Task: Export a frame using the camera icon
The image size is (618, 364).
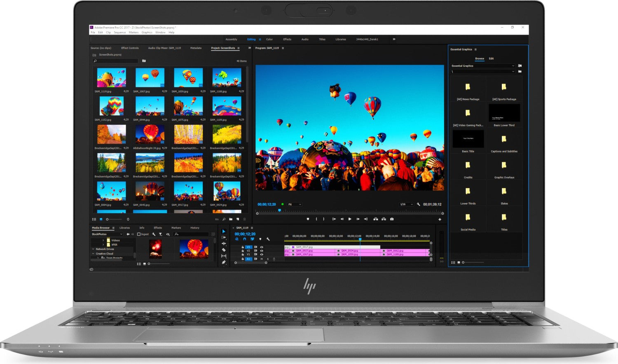Action: pos(391,219)
